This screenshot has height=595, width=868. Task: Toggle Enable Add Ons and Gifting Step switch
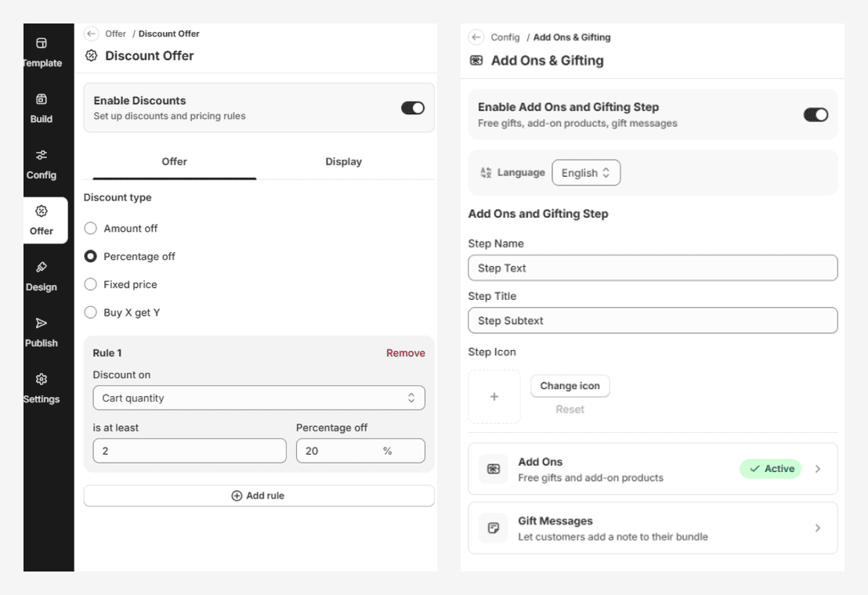pos(816,114)
